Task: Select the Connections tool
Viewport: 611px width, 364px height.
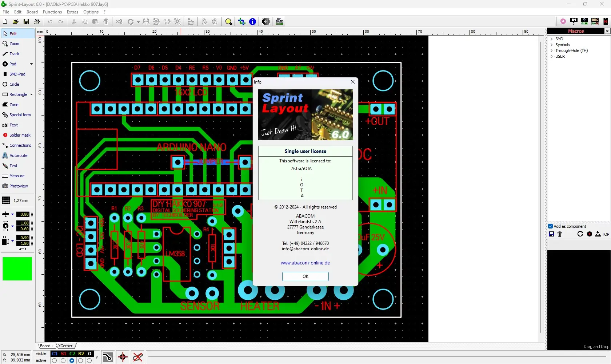Action: click(x=18, y=145)
